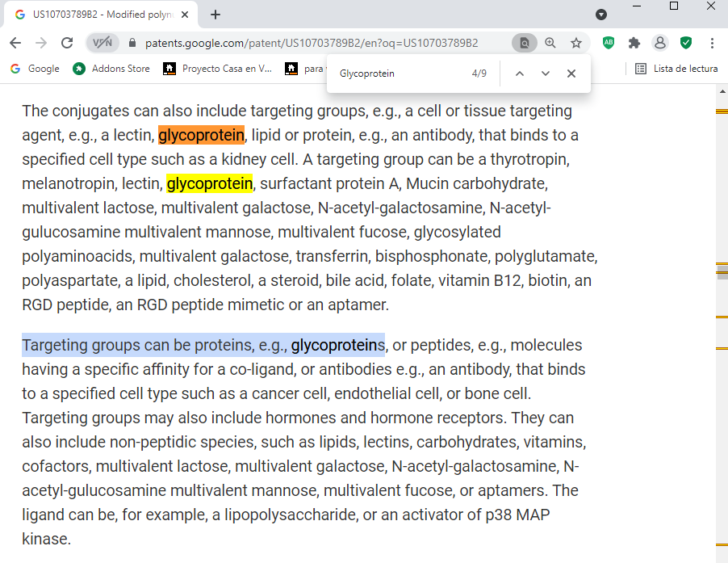The width and height of the screenshot is (728, 563).
Task: Open the Addons Store bookmark
Action: (111, 69)
